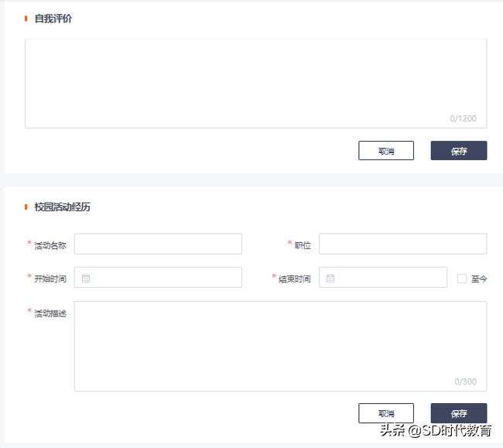Click the 活动名称 field label
The width and height of the screenshot is (503, 448).
50,245
